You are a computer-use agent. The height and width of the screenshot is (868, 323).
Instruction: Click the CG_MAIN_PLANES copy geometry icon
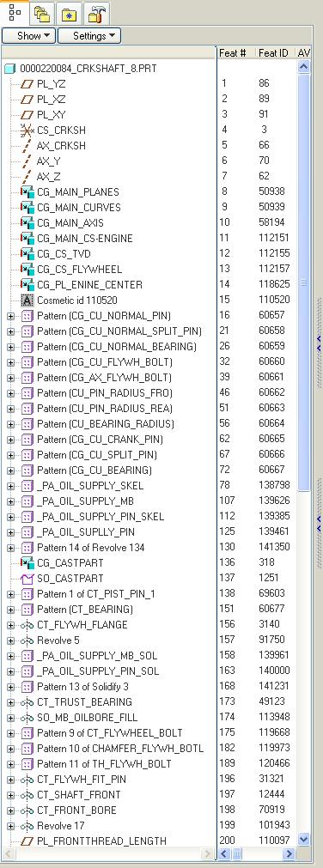coord(27,192)
